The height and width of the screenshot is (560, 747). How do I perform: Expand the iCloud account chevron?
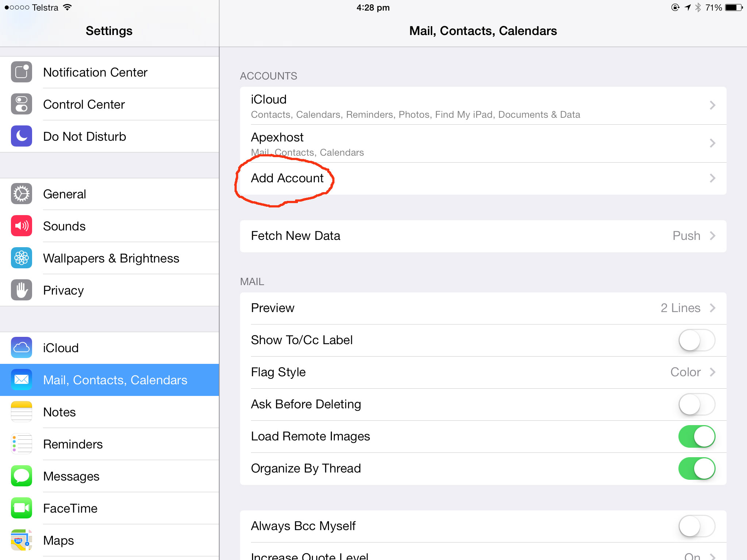pos(713,105)
